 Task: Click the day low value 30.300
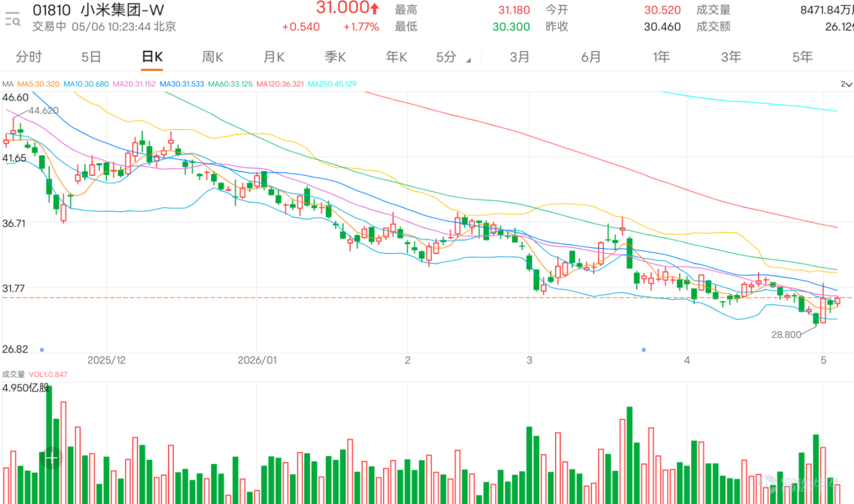511,27
